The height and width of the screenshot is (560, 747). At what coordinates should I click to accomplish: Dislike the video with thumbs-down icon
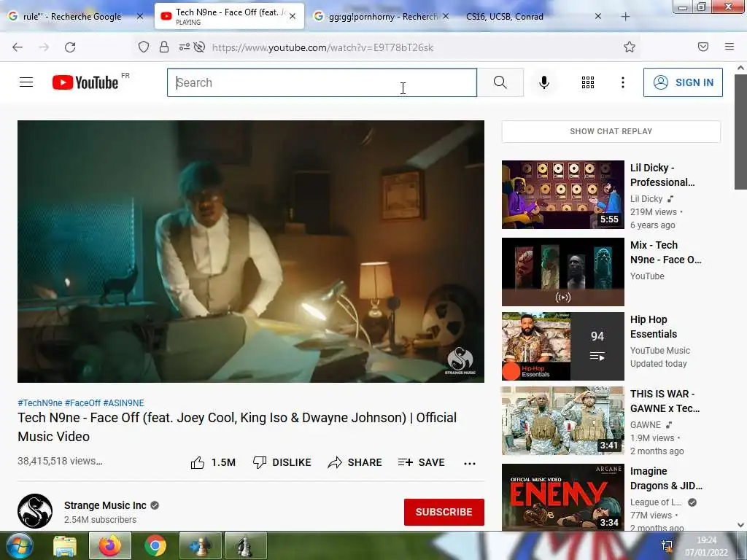260,462
